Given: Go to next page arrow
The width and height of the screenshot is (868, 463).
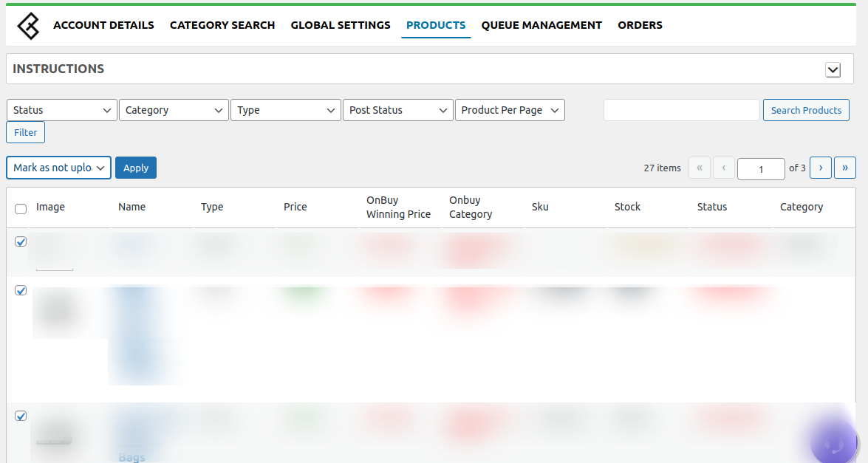Looking at the screenshot, I should click(x=820, y=168).
